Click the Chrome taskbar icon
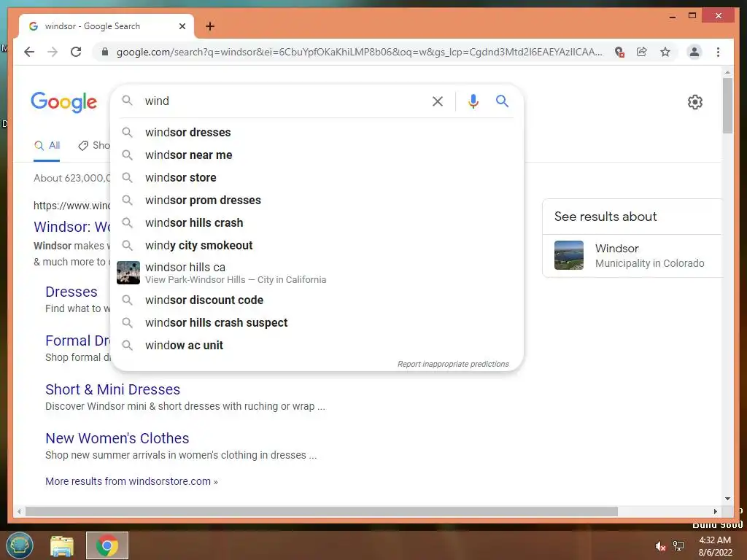This screenshot has height=560, width=747. (107, 545)
